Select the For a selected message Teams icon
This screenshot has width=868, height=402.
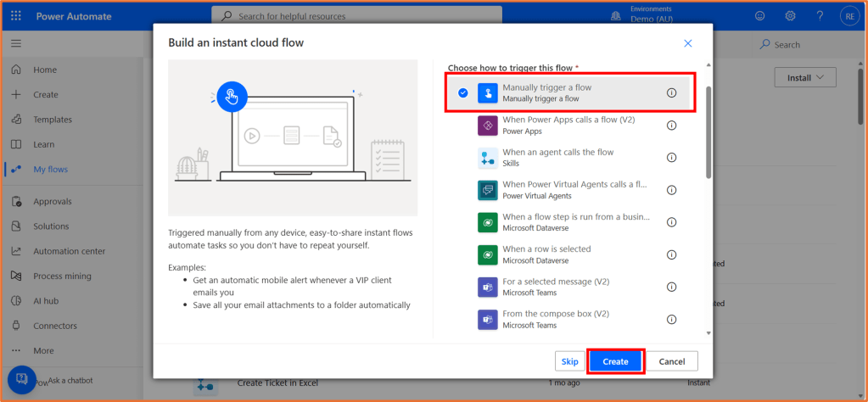487,287
